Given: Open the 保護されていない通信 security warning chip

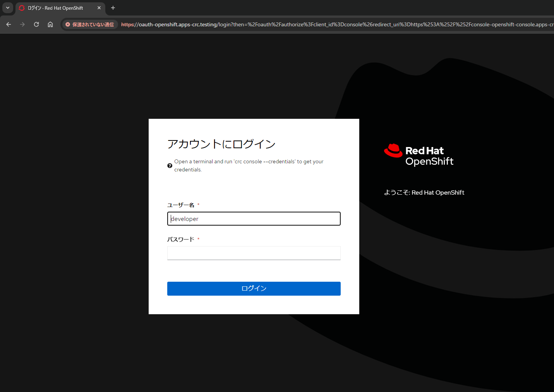Looking at the screenshot, I should pyautogui.click(x=90, y=24).
